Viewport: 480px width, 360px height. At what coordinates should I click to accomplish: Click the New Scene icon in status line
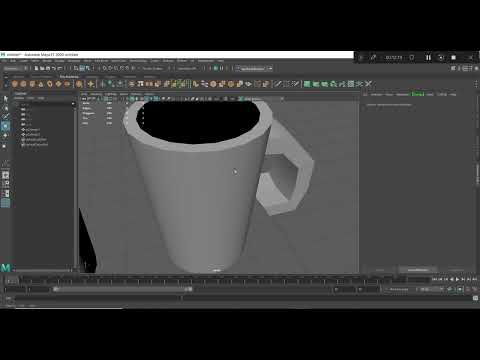(36, 68)
